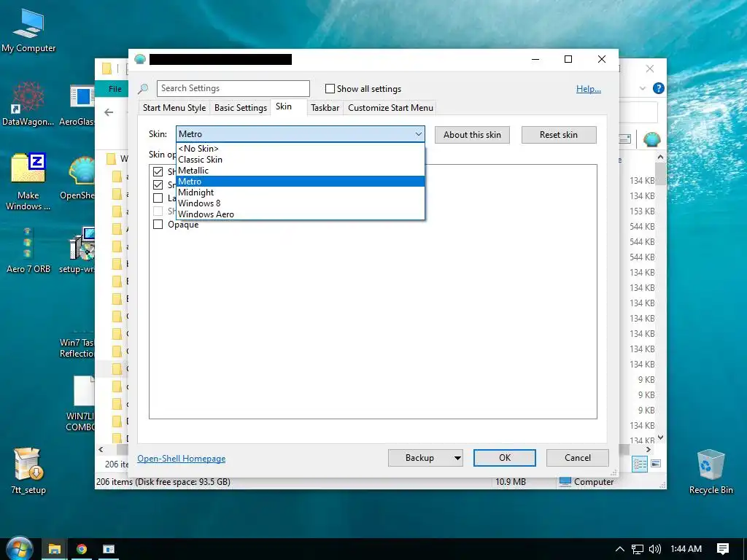Click the 153 KB size cell in Explorer
Image resolution: width=747 pixels, height=560 pixels.
click(x=642, y=211)
